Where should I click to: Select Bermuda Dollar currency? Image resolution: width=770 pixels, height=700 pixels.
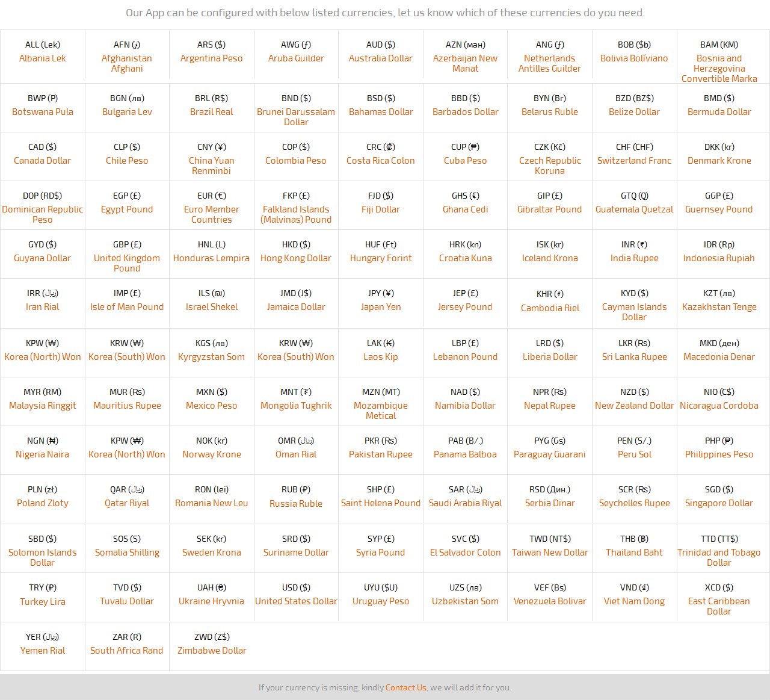click(x=719, y=112)
